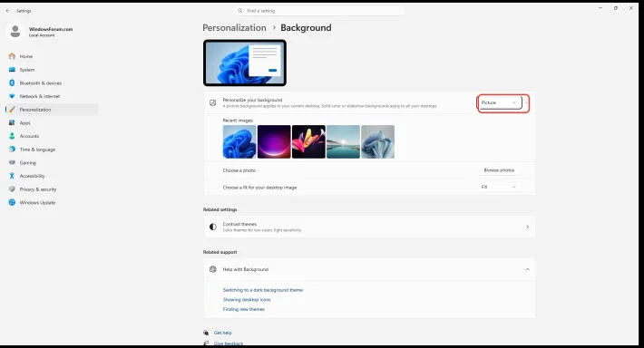Click the Gaming controller icon
This screenshot has height=348, width=644.
(x=12, y=162)
